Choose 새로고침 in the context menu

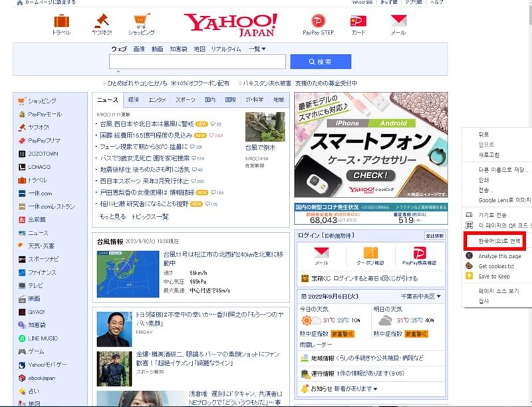tap(489, 155)
